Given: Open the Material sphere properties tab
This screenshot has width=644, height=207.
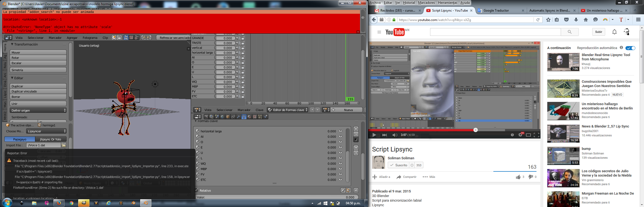Looking at the screenshot, I should pos(249,117).
